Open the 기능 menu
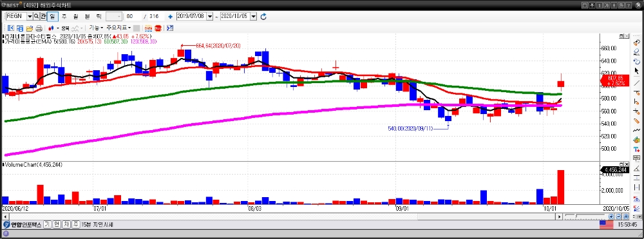Screen dimensions: 644x239 [x=97, y=28]
